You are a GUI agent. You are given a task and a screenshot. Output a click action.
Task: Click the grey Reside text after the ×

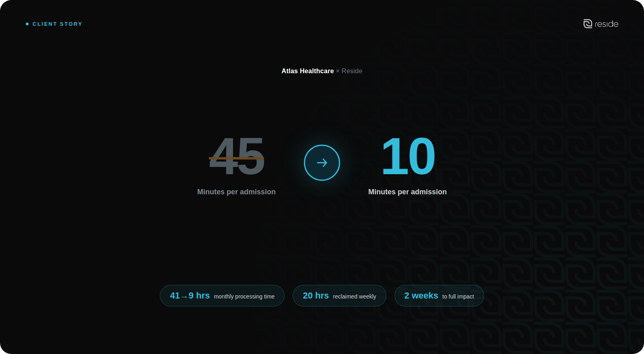pos(352,71)
